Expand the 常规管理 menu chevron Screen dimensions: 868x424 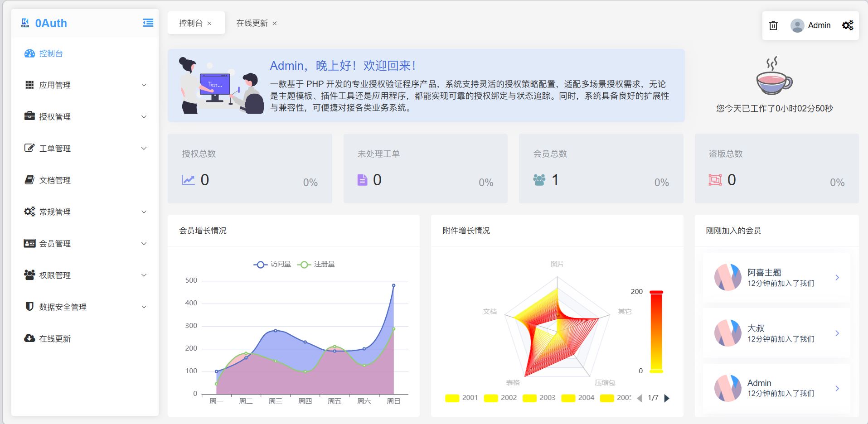click(x=144, y=212)
